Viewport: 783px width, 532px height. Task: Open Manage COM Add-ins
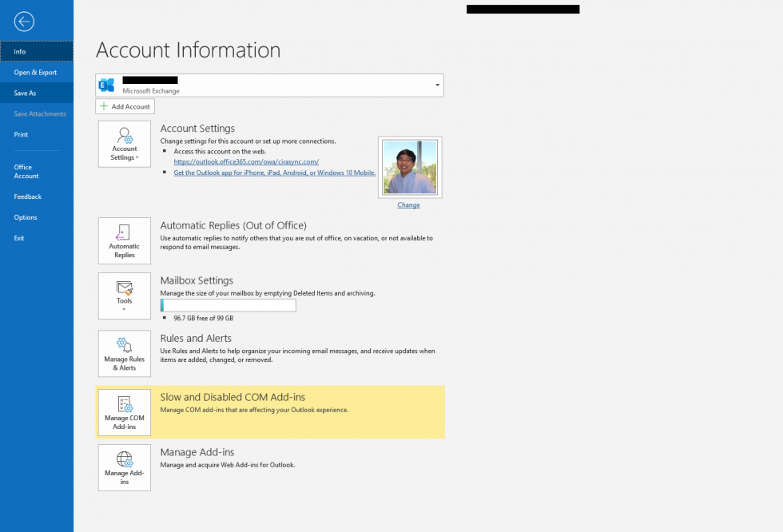click(124, 412)
